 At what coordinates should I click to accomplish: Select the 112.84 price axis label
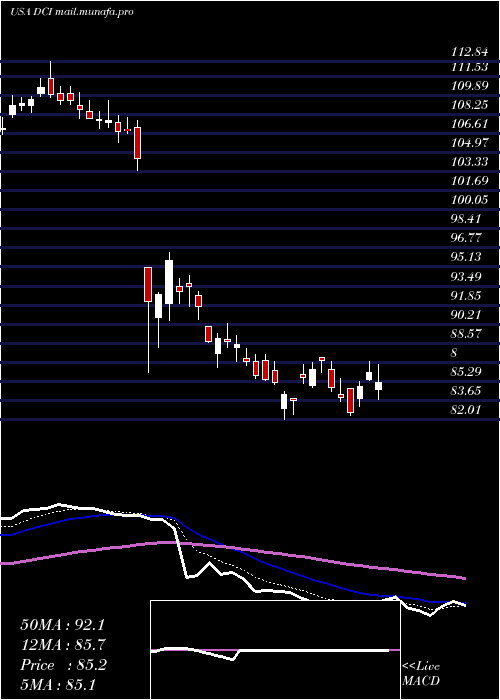[x=470, y=52]
